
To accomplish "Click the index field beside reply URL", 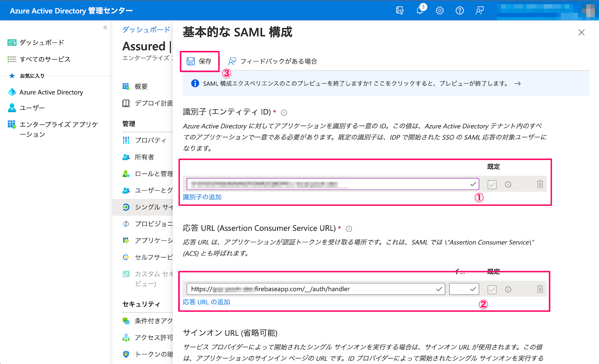I will [x=464, y=289].
